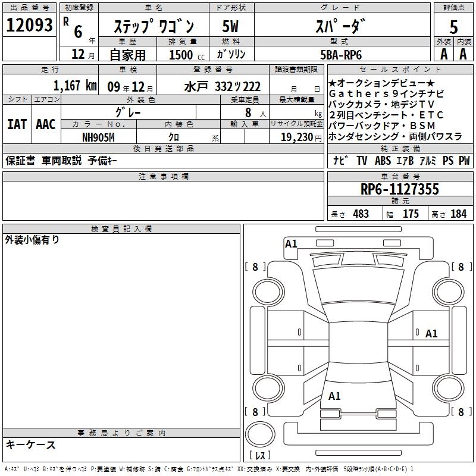Image resolution: width=476 pixels, height=476 pixels.
Task: Click the バックカメラ・地デジTV line
Action: (381, 105)
